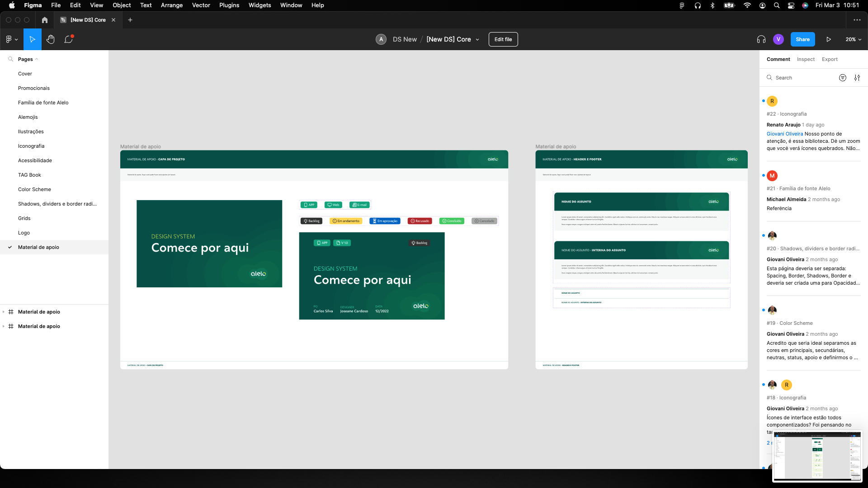Click the home tab icon
Screen dimensions: 868x488
click(44, 20)
